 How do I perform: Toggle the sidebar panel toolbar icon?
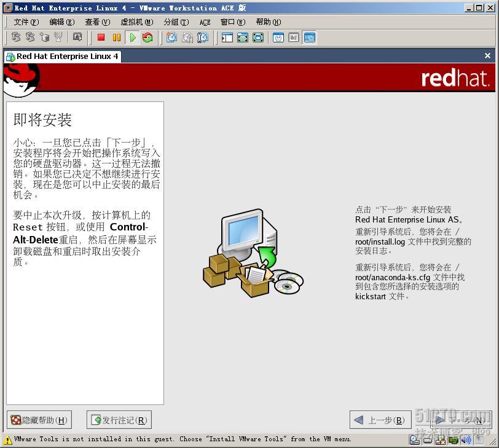pos(227,37)
